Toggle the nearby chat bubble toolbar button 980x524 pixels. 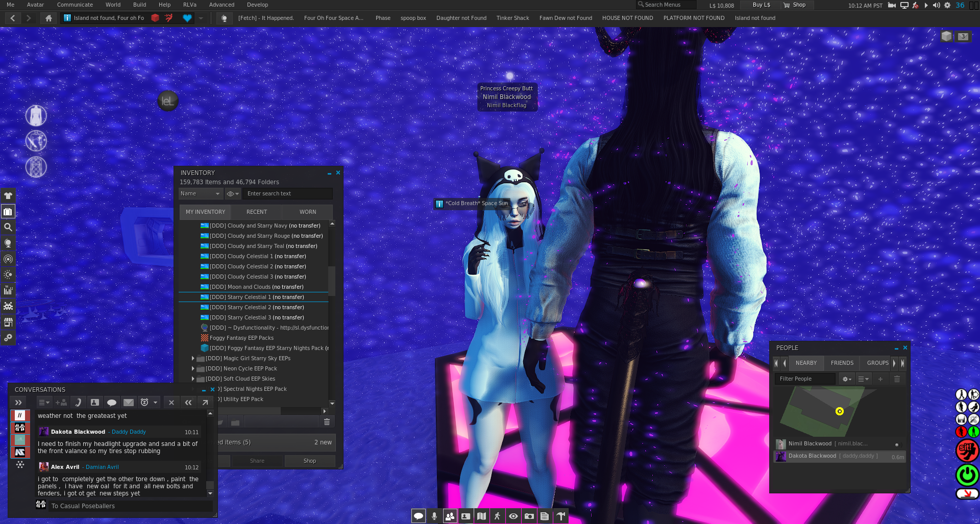[418, 516]
